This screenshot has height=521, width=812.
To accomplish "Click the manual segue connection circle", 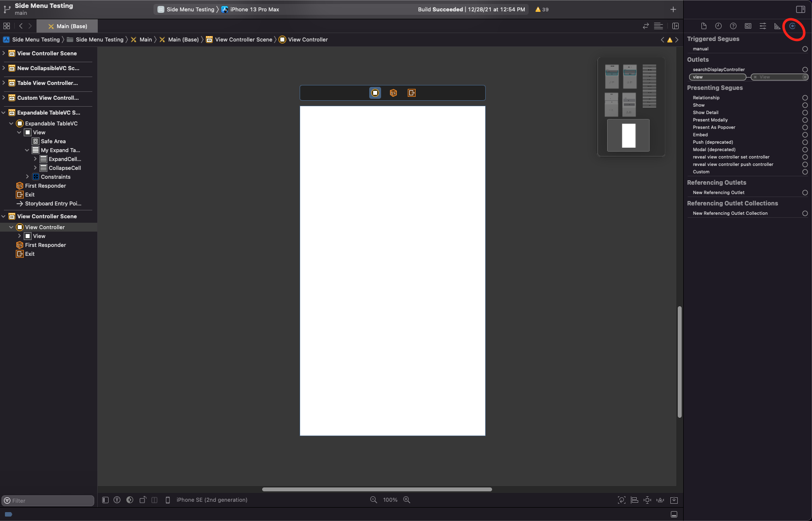I will click(805, 49).
